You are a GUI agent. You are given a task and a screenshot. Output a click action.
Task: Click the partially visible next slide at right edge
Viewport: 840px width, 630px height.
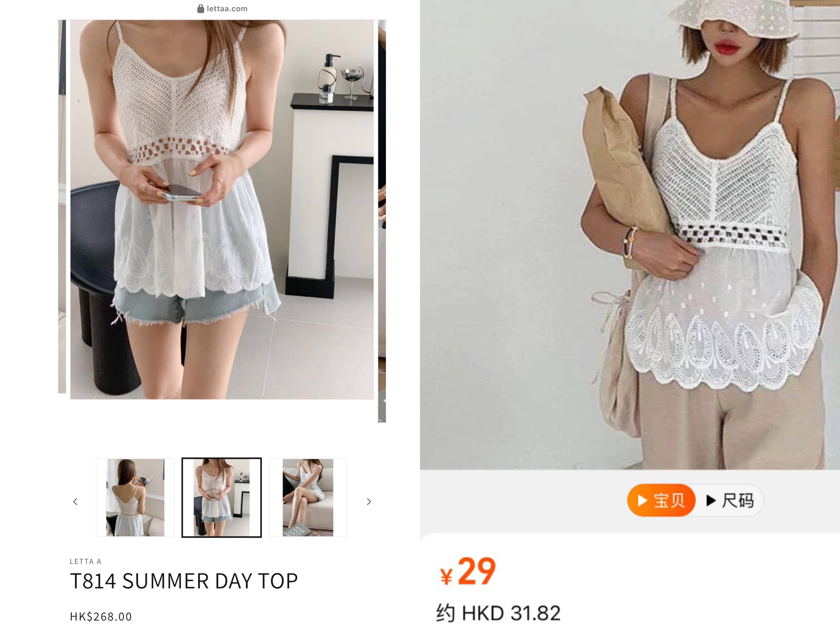point(382,220)
